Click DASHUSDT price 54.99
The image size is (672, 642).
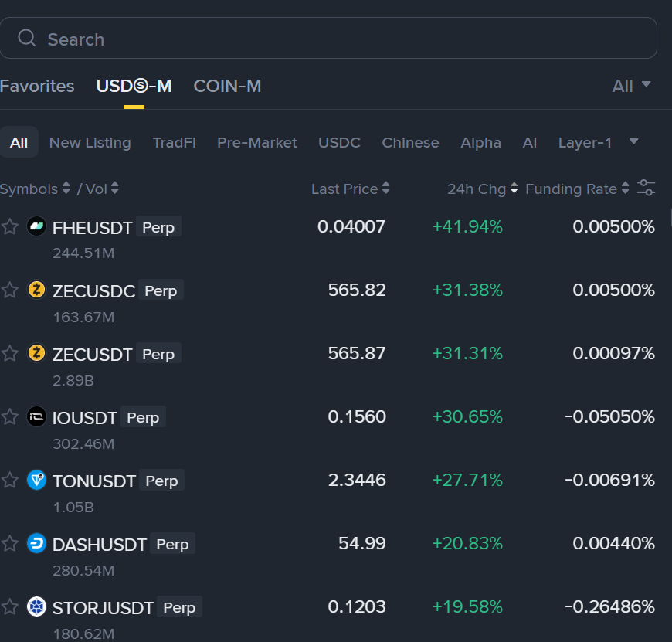pyautogui.click(x=362, y=543)
